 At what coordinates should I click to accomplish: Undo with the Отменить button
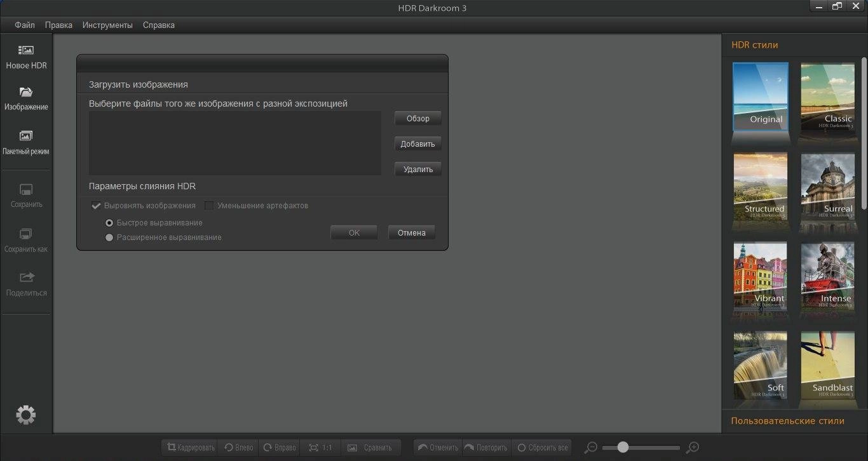pos(438,448)
